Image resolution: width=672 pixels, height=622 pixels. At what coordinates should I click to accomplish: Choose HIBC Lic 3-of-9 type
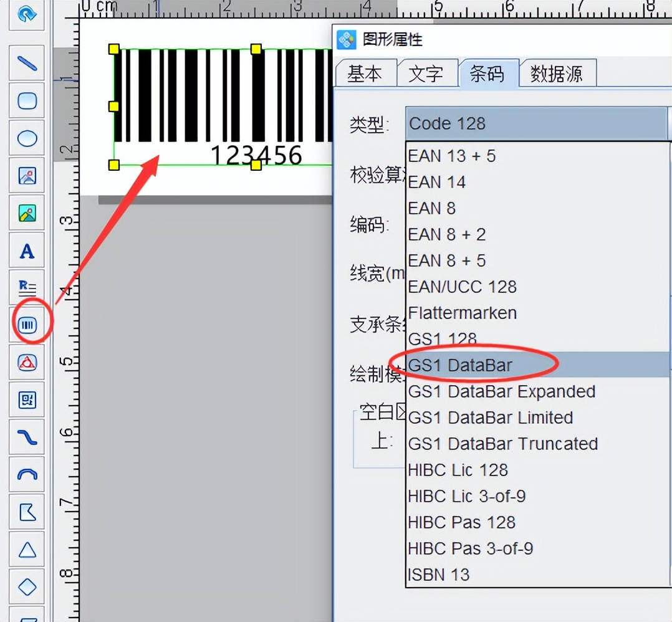(538, 496)
